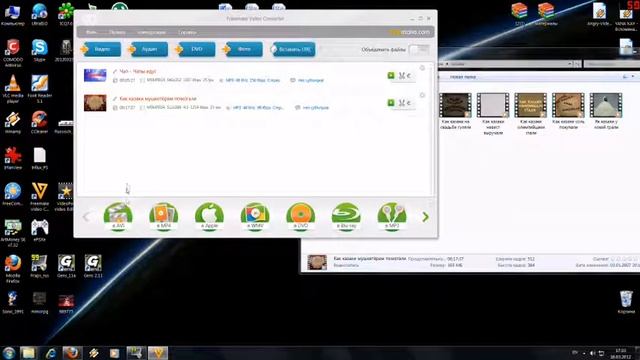
Task: Select the last cartoon video file in Explorer
Action: click(606, 111)
